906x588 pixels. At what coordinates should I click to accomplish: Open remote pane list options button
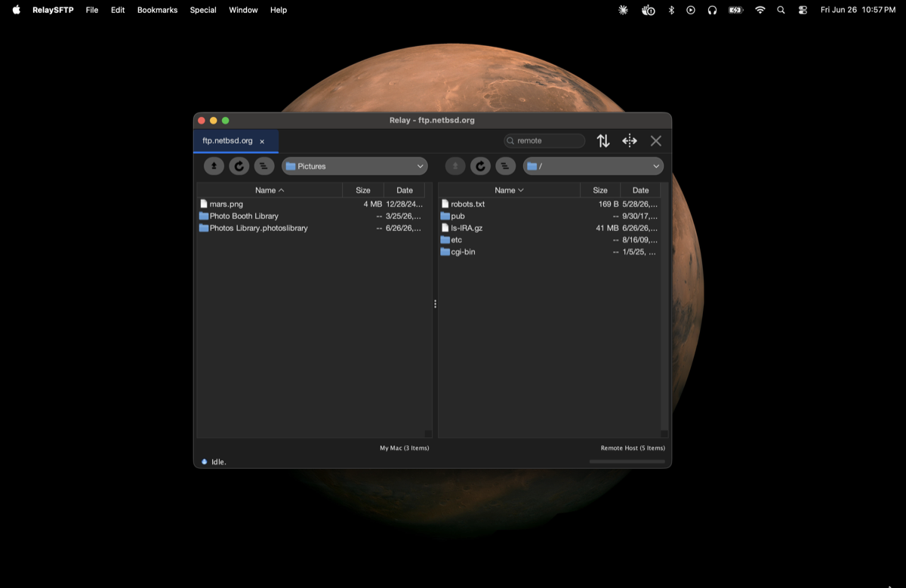click(x=506, y=166)
